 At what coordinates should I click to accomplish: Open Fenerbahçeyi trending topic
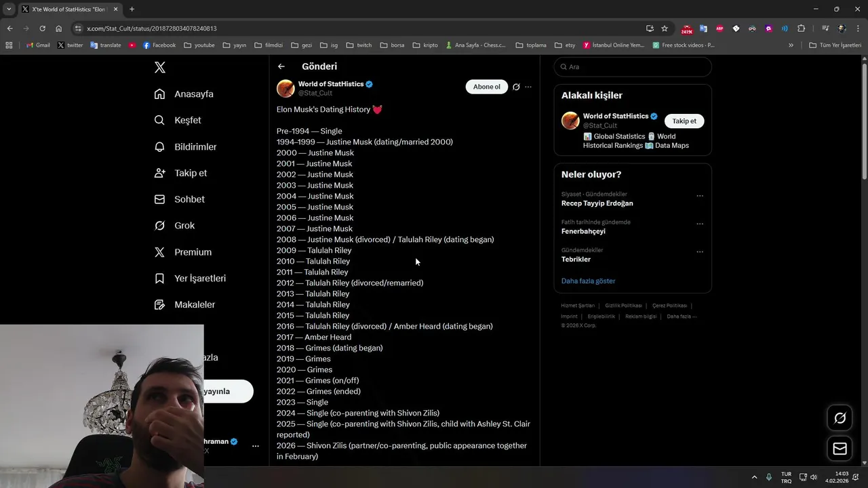click(x=583, y=231)
